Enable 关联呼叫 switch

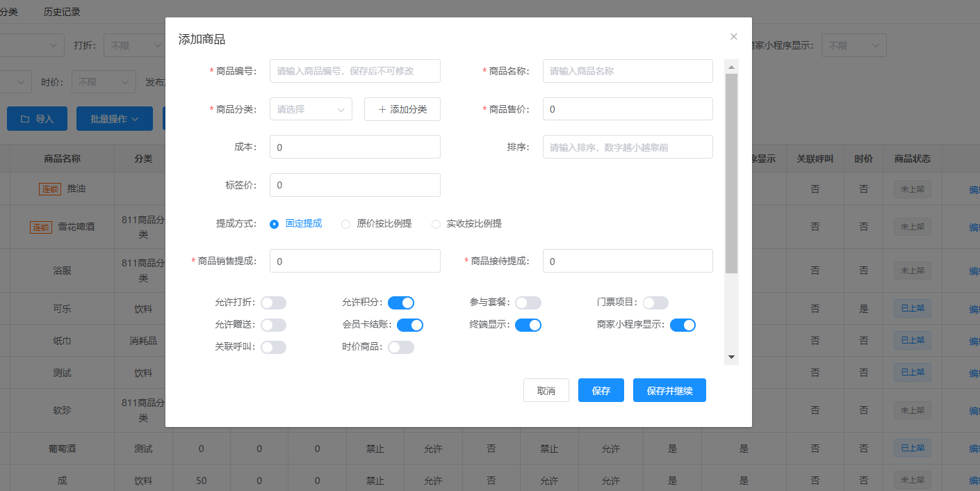click(x=273, y=347)
